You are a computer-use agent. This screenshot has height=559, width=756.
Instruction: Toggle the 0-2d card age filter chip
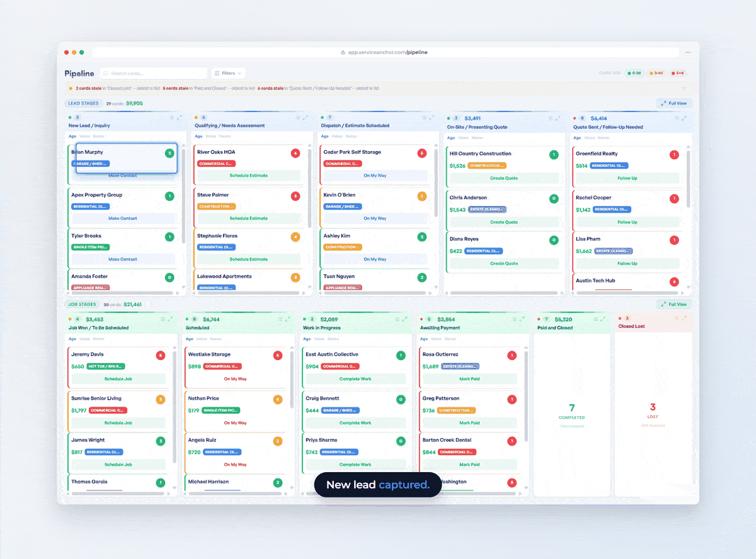coord(636,73)
